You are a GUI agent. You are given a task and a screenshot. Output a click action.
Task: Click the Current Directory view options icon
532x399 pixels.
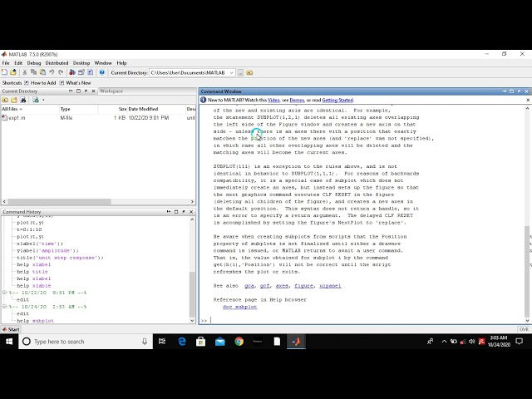pos(35,100)
